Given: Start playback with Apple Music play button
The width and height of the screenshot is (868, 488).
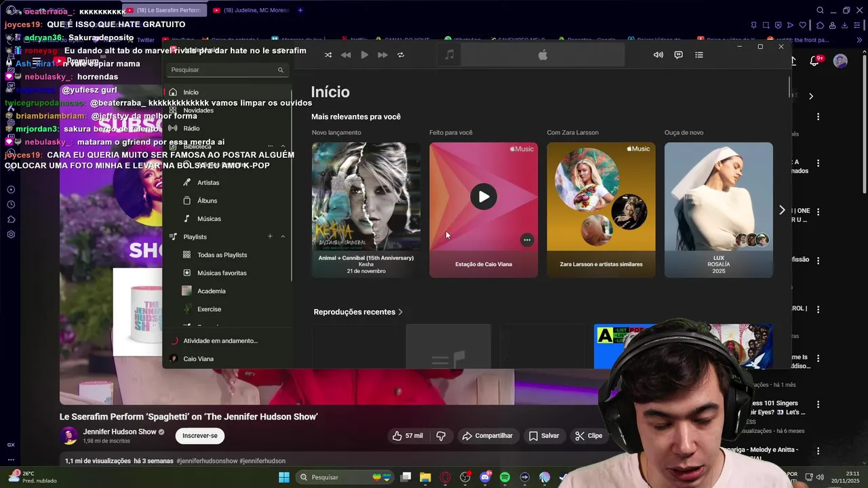Looking at the screenshot, I should coord(364,55).
